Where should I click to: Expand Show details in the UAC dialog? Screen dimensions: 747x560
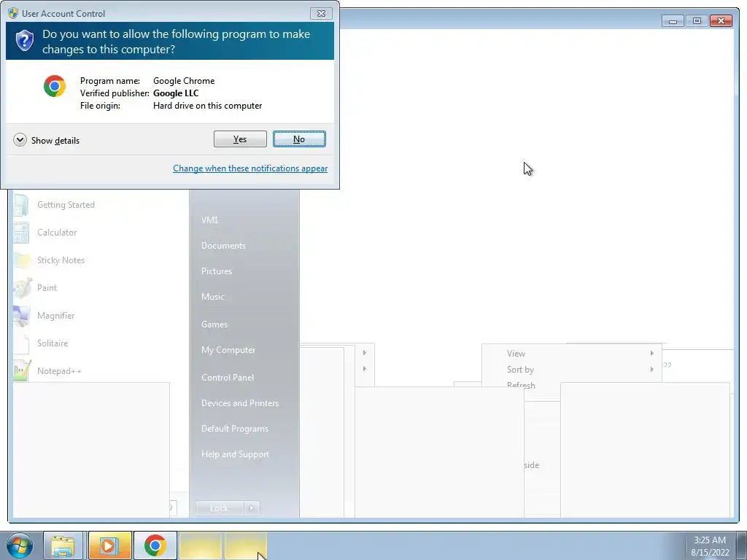click(x=47, y=140)
